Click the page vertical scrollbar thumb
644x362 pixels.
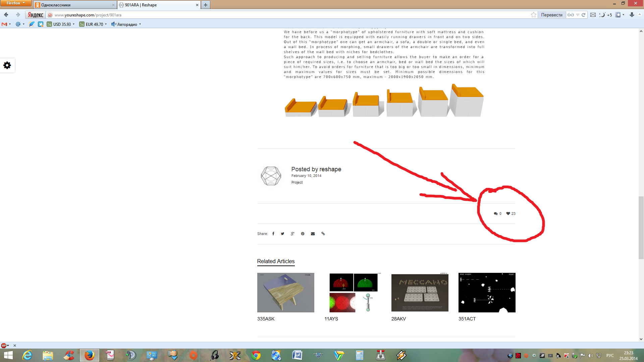pos(641,228)
